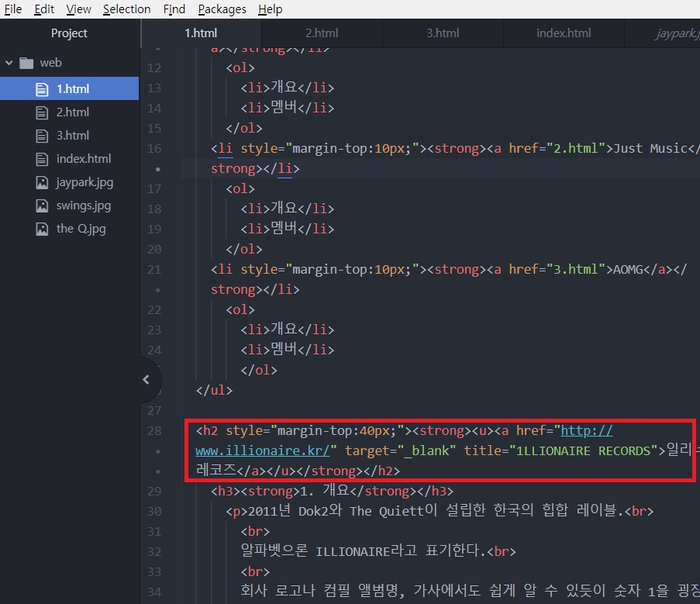Click line number 34 in the gutter
Screen dimensions: 700x604
[x=154, y=592]
